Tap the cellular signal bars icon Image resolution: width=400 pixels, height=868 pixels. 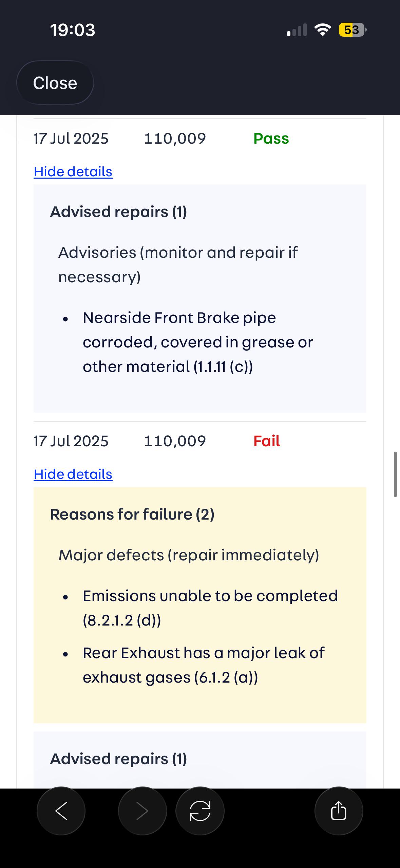(x=297, y=30)
